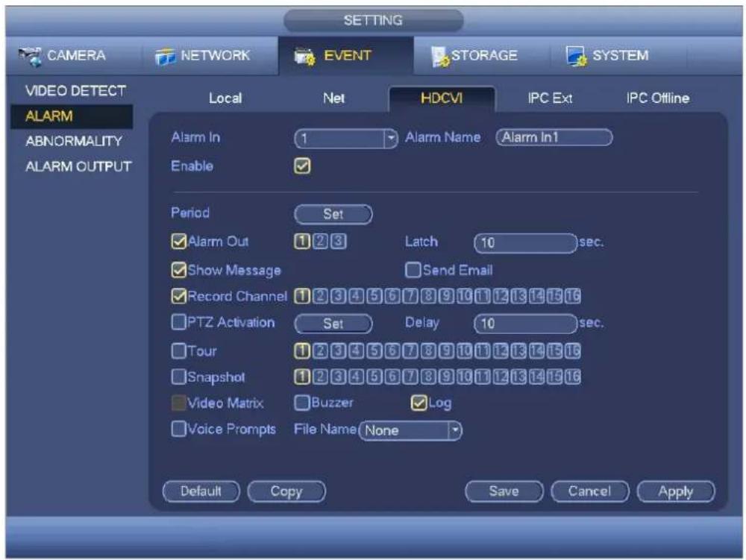This screenshot has height=560, width=746.
Task: Open ABNORMALITY in the sidebar
Action: point(74,141)
